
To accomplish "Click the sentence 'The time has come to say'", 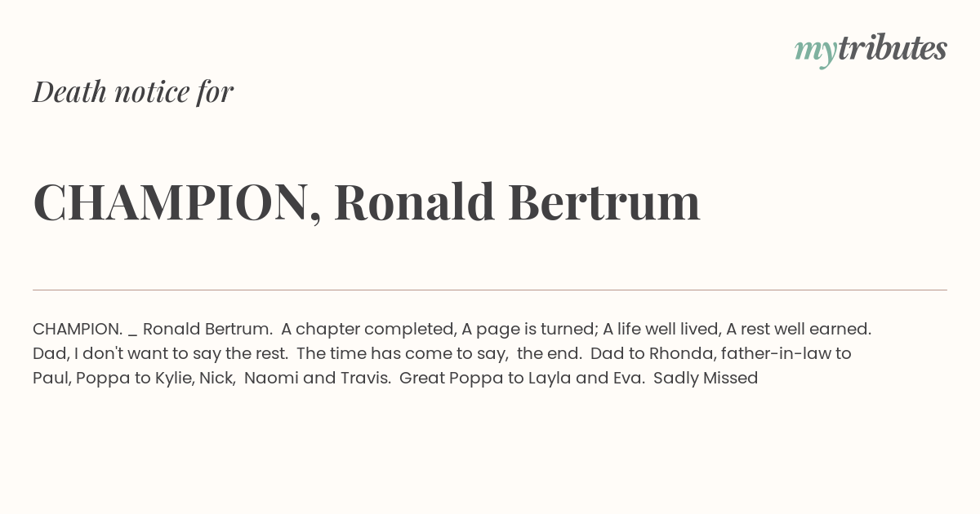I will click(401, 354).
